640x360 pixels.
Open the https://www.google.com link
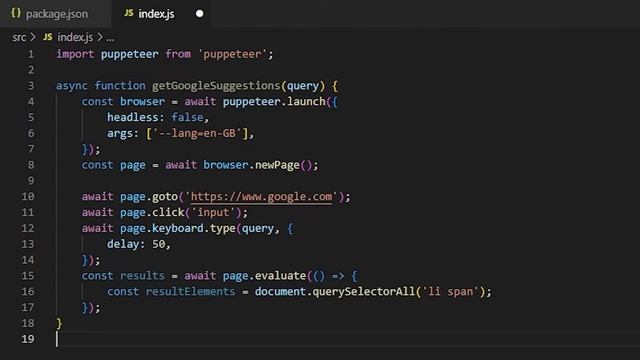(261, 197)
